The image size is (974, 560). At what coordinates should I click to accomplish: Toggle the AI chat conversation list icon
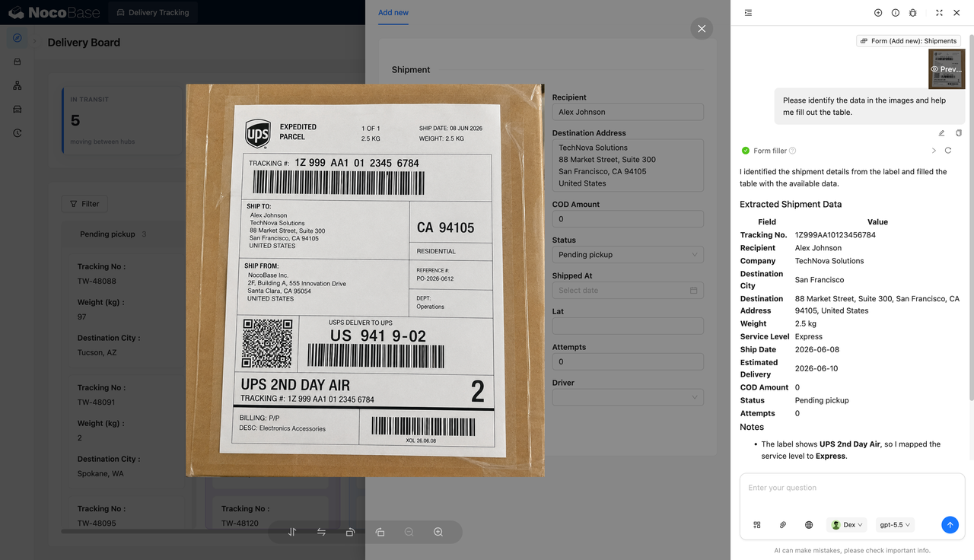point(749,13)
